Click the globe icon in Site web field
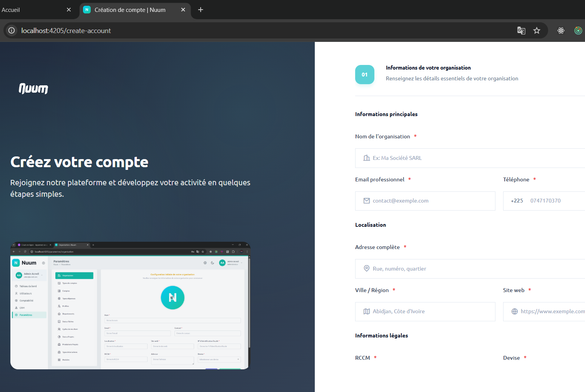This screenshot has width=585, height=392. point(515,311)
